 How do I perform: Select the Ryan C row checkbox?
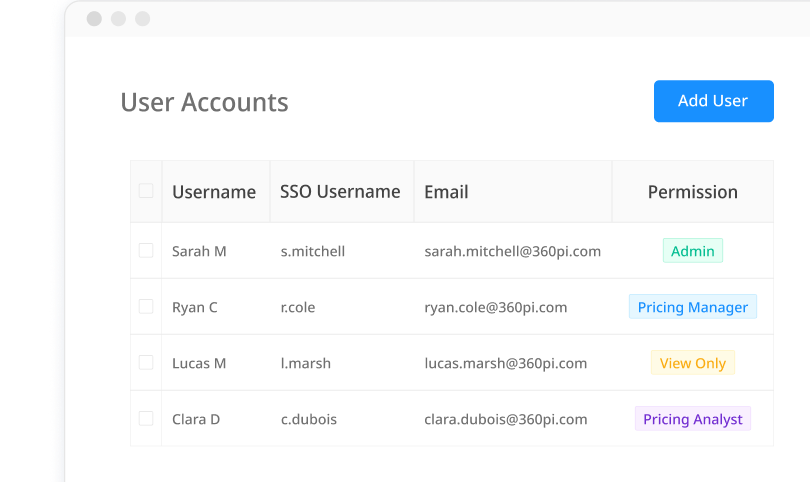pos(146,307)
